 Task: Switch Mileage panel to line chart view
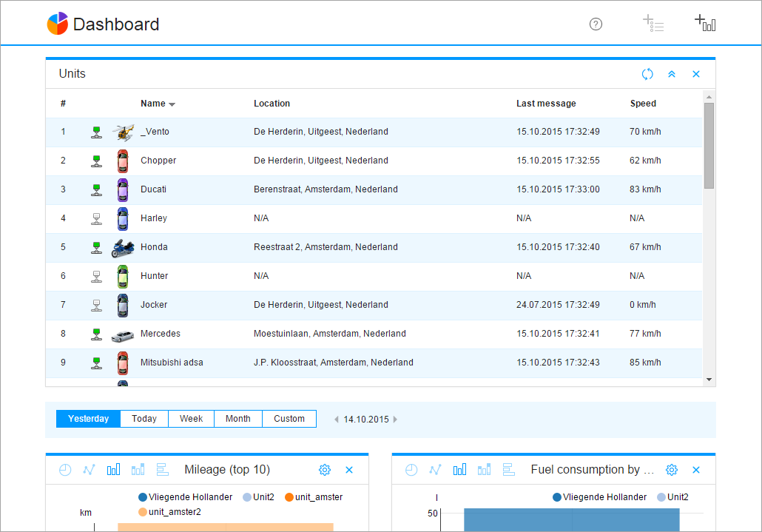pos(89,470)
